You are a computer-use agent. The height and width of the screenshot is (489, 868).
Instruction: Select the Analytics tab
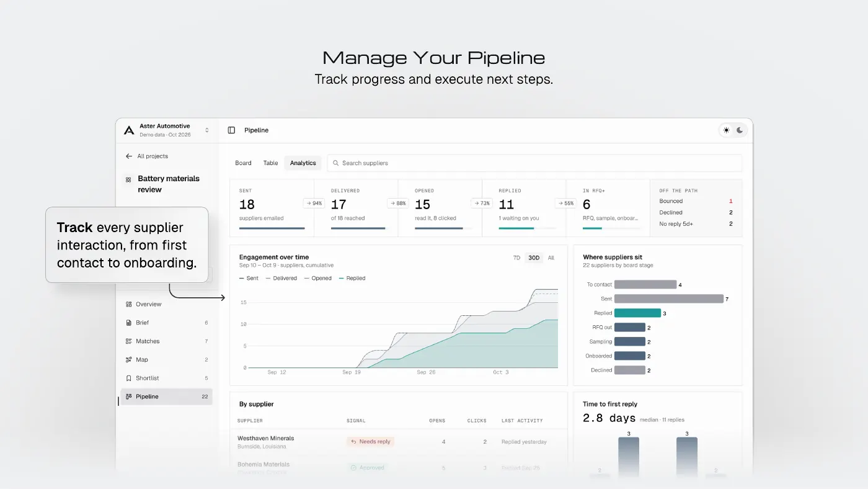click(303, 163)
